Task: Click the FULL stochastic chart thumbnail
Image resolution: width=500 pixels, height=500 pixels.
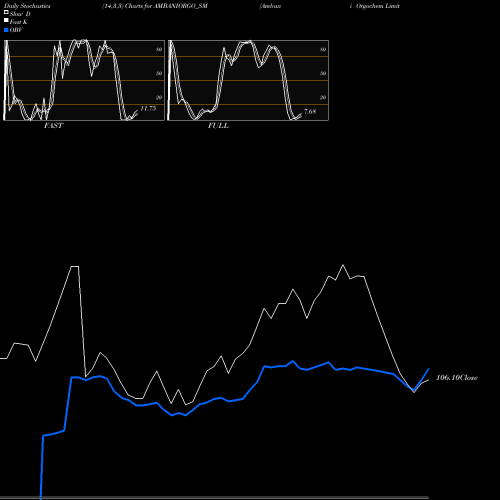Action: coord(248,80)
